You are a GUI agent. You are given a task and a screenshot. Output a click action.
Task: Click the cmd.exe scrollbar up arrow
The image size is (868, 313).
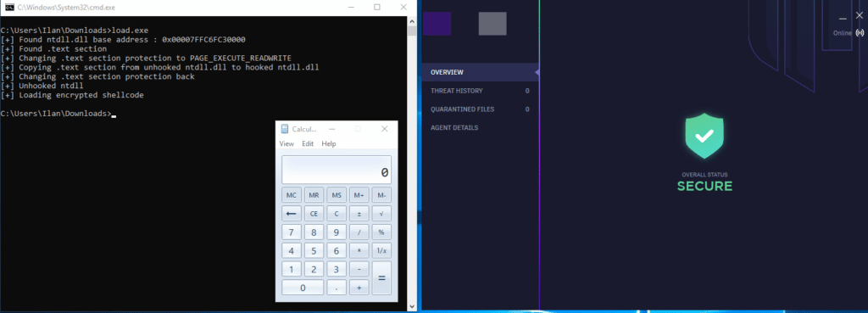pos(412,20)
